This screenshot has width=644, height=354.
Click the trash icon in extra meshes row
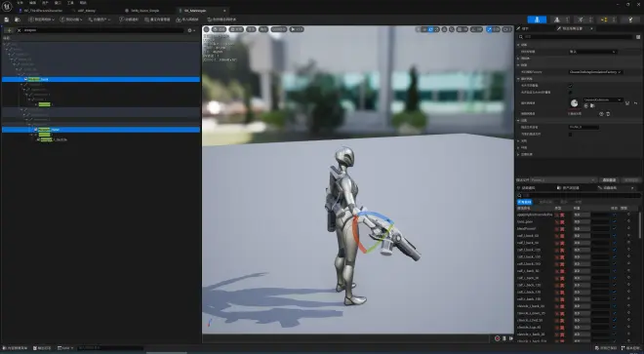tap(608, 114)
